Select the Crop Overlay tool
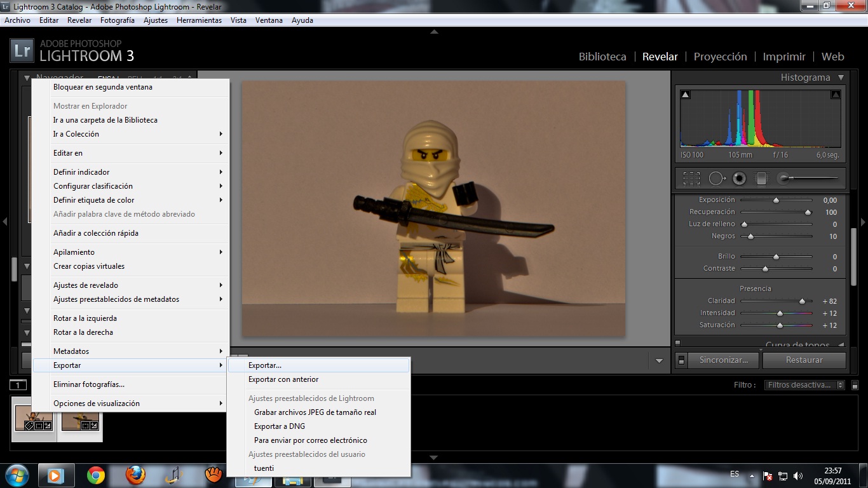The image size is (868, 488). (691, 179)
